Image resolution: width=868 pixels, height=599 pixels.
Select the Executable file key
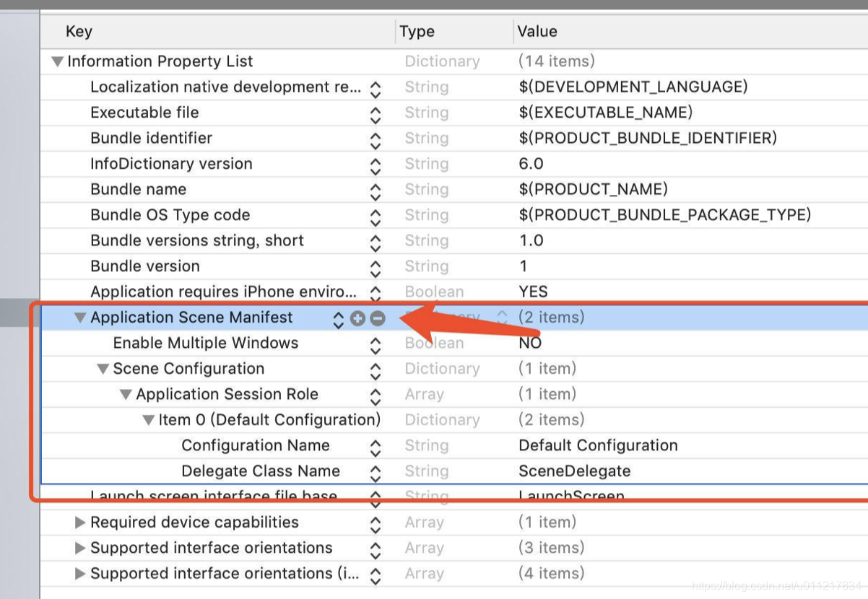coord(144,113)
